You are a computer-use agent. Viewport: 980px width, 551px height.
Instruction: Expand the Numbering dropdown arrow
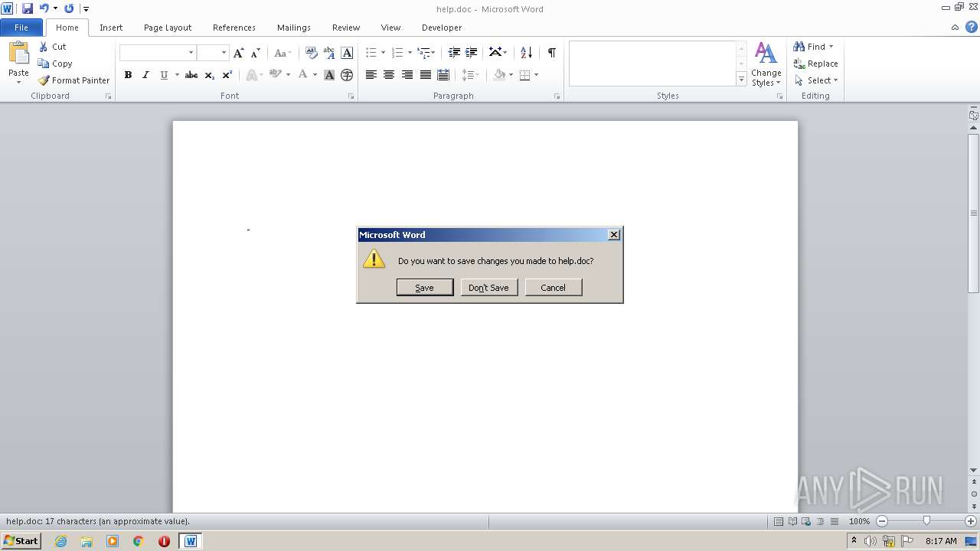[x=410, y=53]
